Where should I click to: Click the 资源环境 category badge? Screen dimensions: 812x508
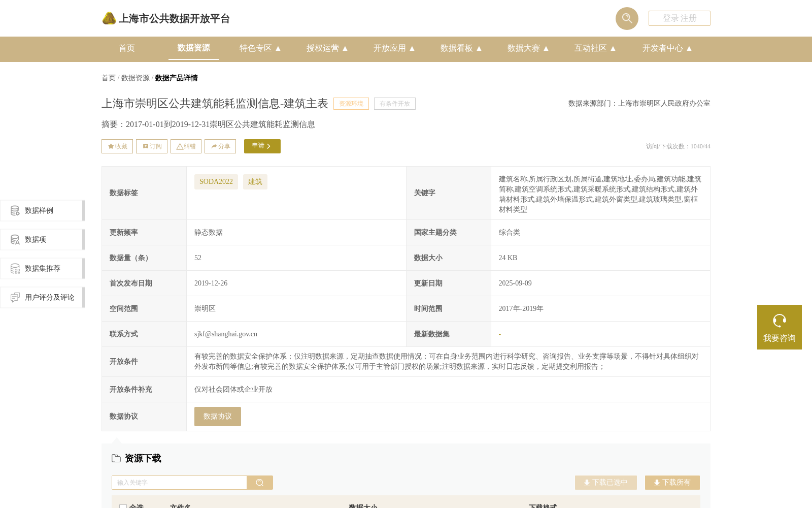[351, 104]
